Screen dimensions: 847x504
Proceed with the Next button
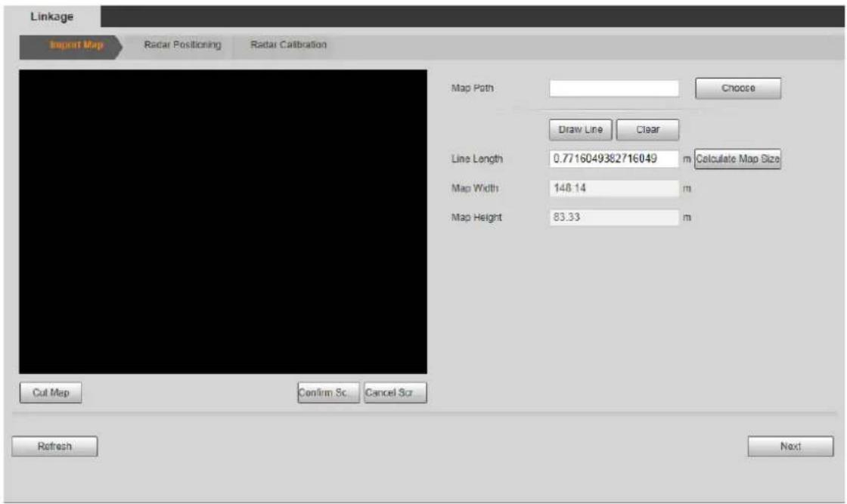[790, 447]
